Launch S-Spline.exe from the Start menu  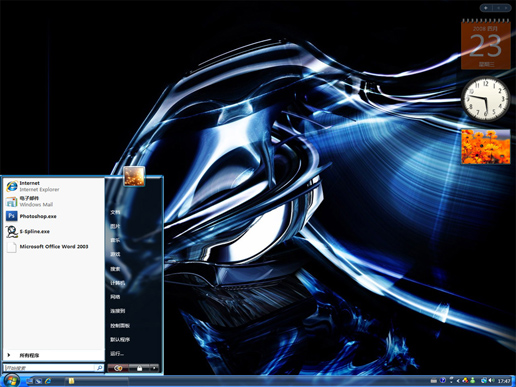click(53, 231)
